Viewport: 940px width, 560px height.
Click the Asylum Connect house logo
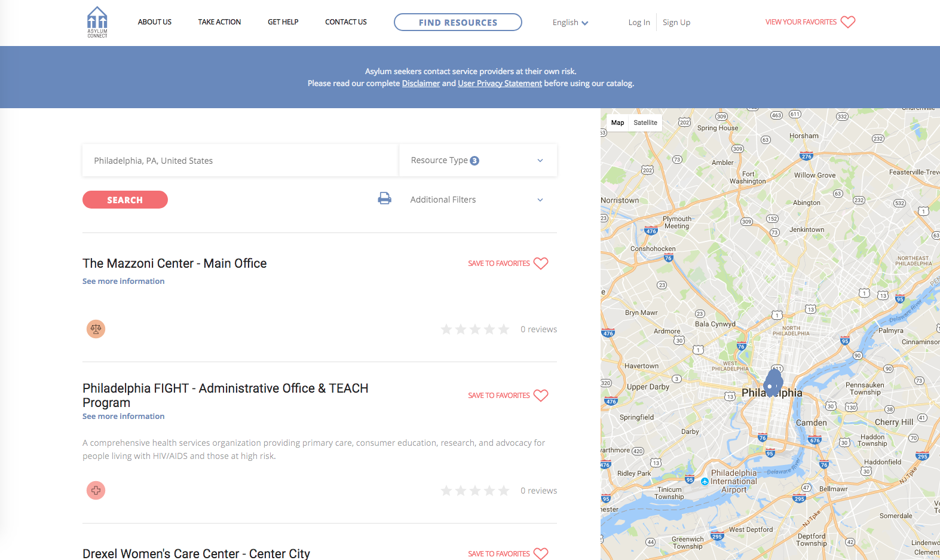[x=97, y=22]
